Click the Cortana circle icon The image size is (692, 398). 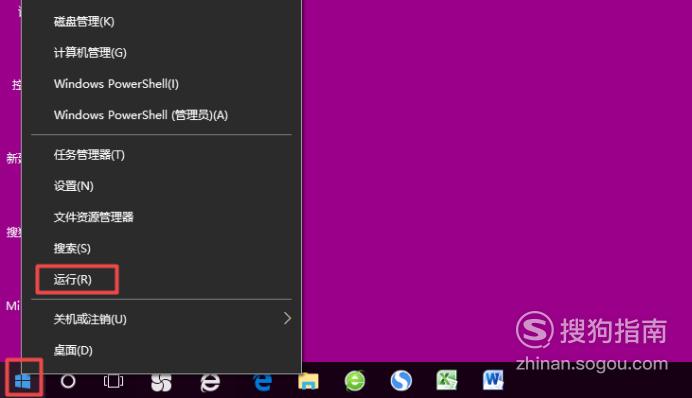coord(68,381)
